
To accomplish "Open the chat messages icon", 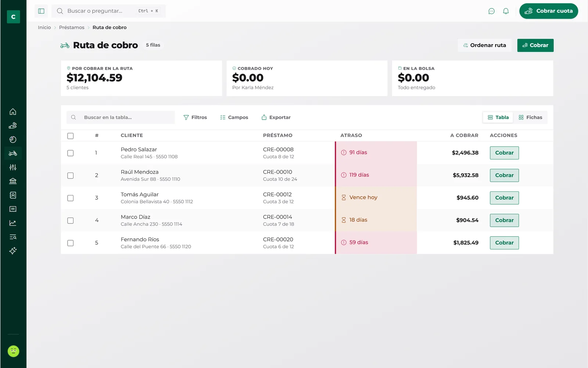I will coord(491,11).
